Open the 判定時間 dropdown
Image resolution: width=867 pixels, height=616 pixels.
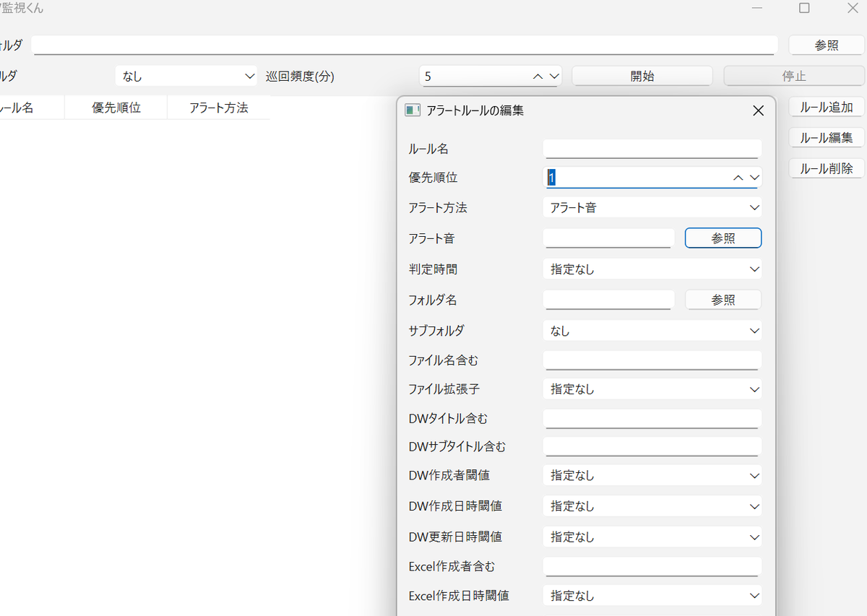click(x=652, y=269)
